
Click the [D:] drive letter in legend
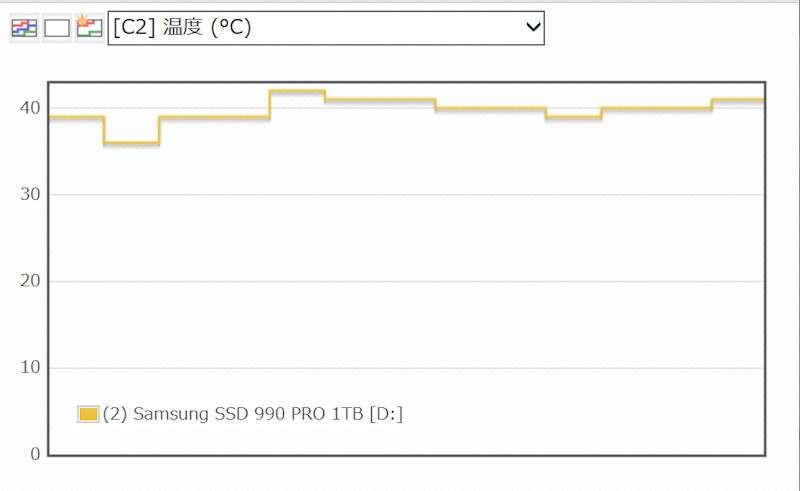(x=386, y=414)
